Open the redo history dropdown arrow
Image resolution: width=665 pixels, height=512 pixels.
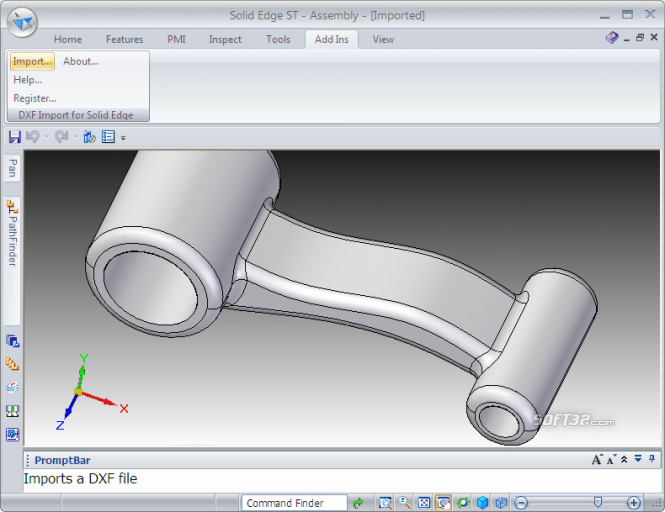(x=75, y=137)
